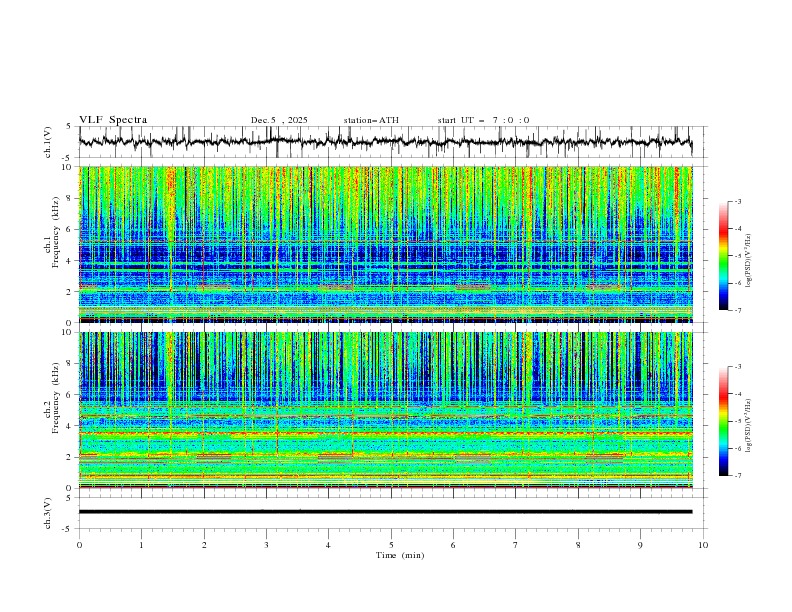792x612 pixels.
Task: Click inside the ch.2 spectrogram image
Action: (385, 410)
